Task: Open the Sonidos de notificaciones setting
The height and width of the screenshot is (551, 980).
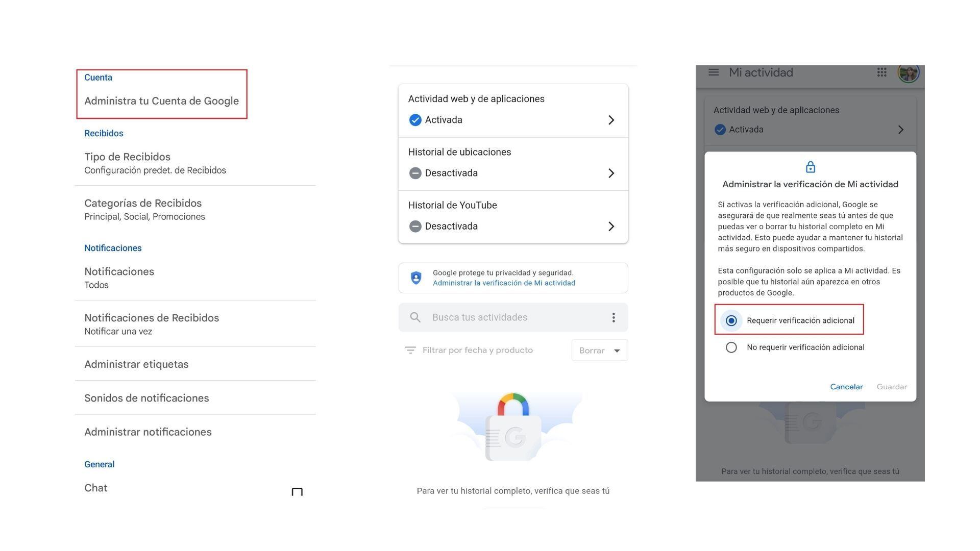Action: coord(146,398)
